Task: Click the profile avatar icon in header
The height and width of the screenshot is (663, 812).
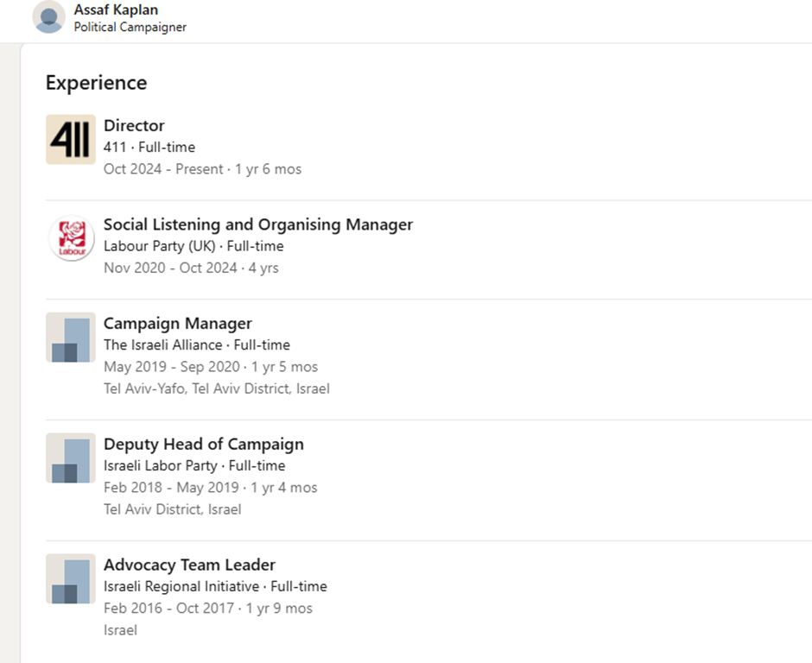Action: [x=49, y=17]
